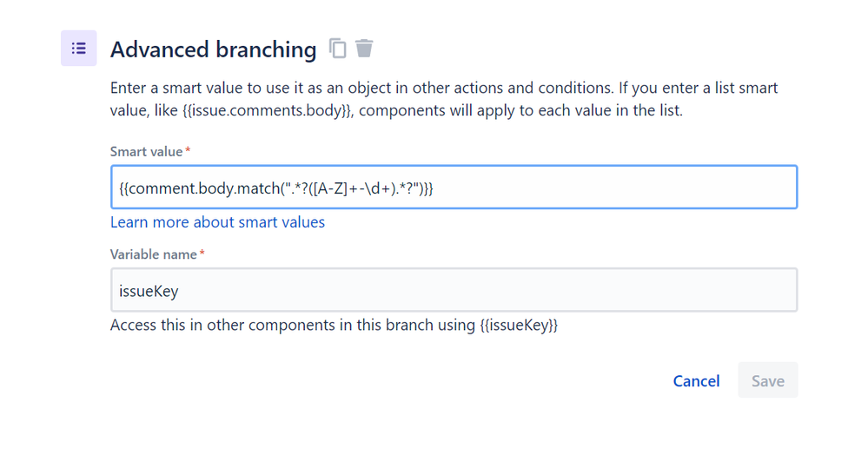Click the required asterisk beside Smart value
This screenshot has width=868, height=455.
pyautogui.click(x=188, y=150)
